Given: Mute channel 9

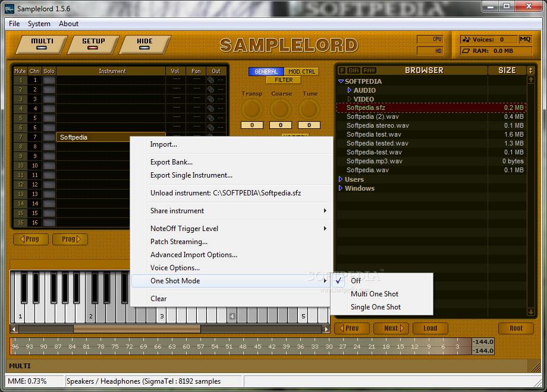Looking at the screenshot, I should coord(21,156).
